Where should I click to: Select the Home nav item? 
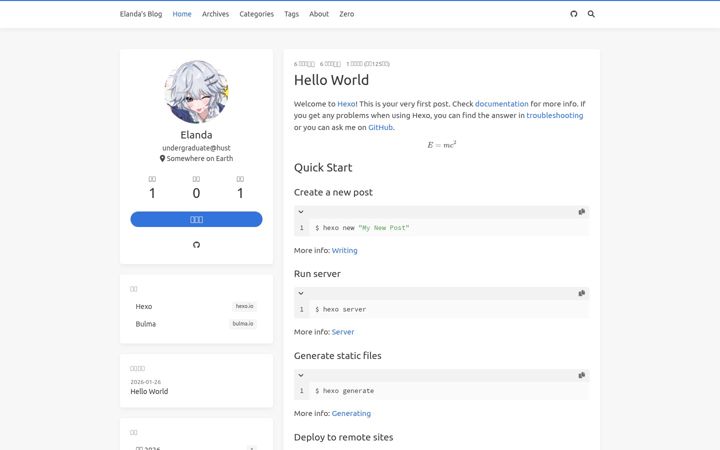click(x=182, y=14)
